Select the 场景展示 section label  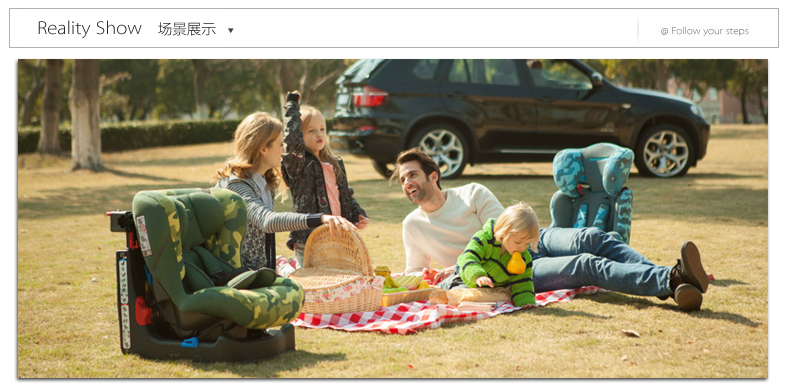tap(187, 29)
